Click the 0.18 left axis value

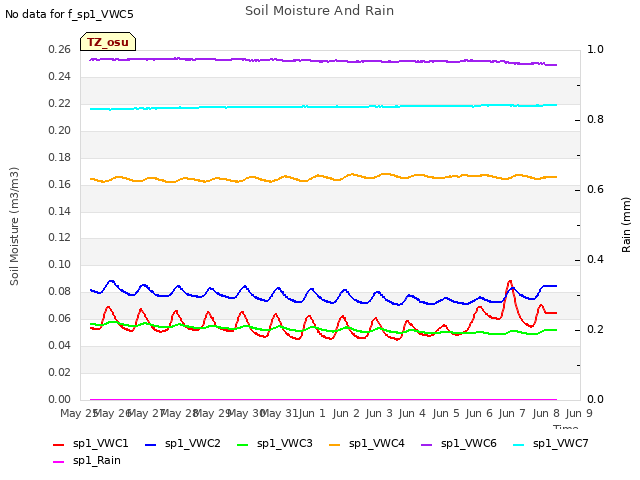(x=60, y=157)
